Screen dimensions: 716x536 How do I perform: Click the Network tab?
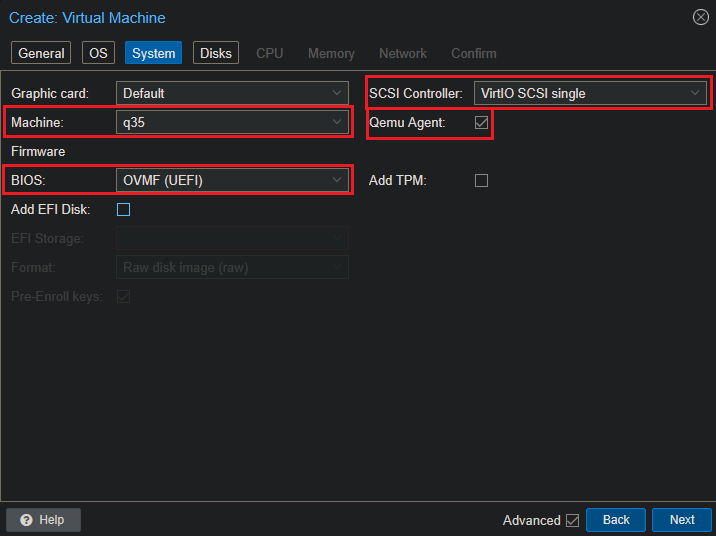click(402, 53)
